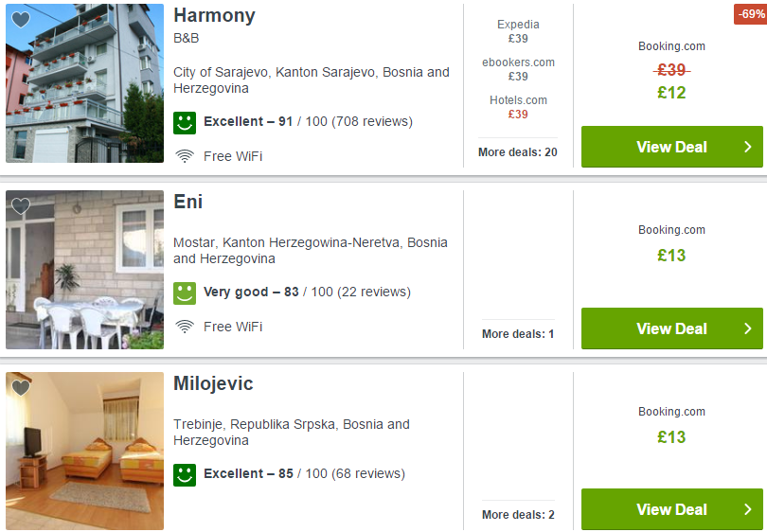
Task: Open the Milojevic hotel title
Action: click(213, 384)
